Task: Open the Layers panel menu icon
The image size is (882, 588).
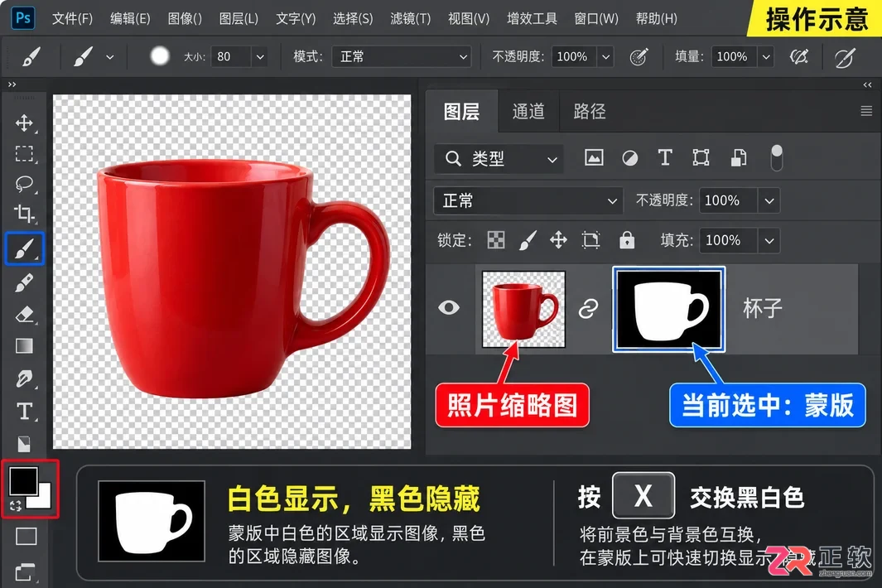Action: click(x=866, y=111)
